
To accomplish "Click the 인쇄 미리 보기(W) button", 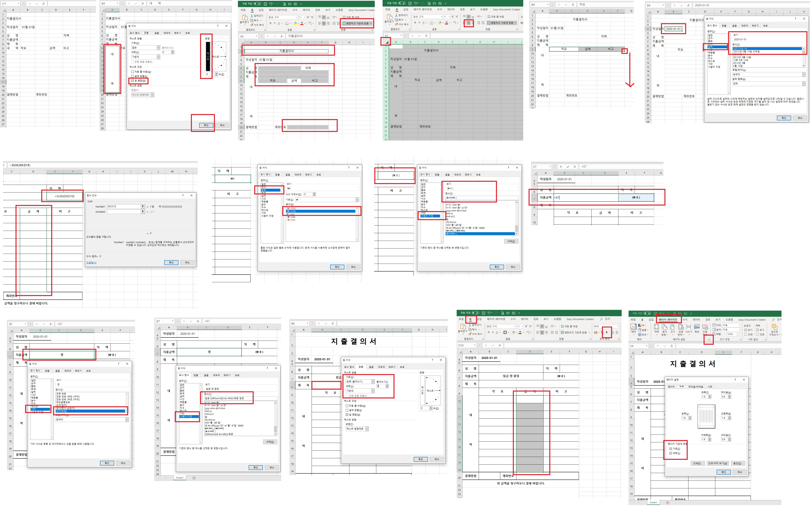I will [x=718, y=463].
